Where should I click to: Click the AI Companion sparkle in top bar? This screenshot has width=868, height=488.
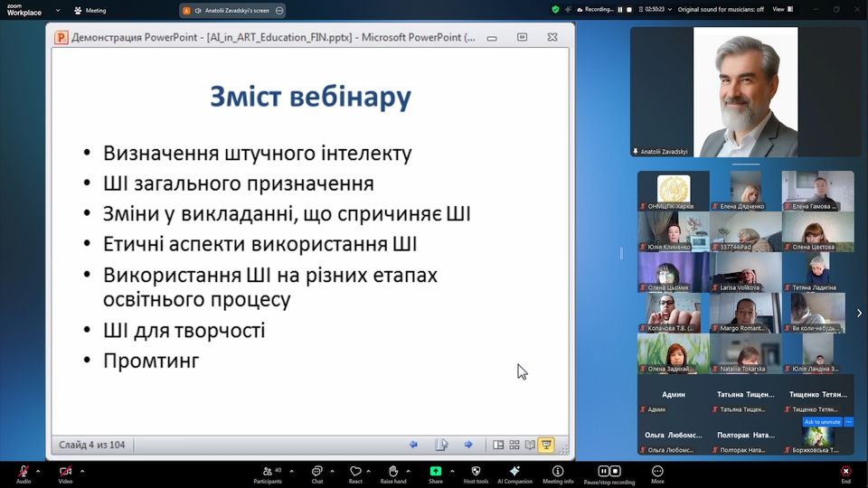[x=568, y=9]
